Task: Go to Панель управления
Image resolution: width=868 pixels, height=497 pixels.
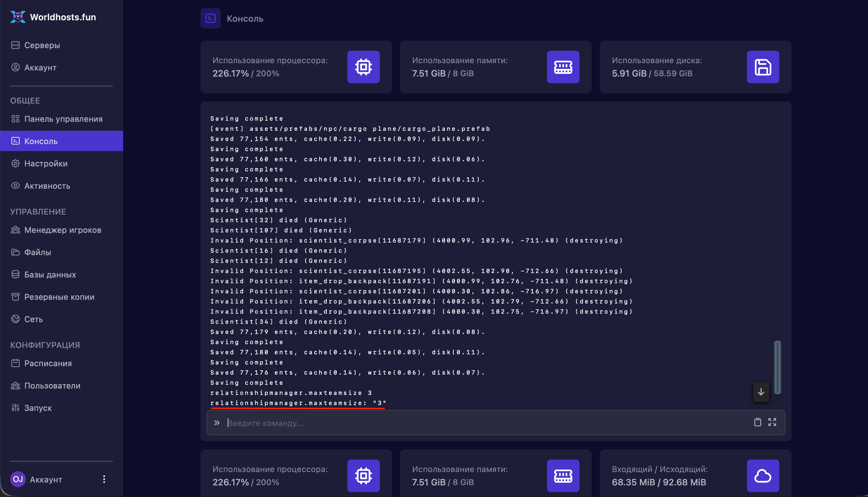Action: coord(61,119)
